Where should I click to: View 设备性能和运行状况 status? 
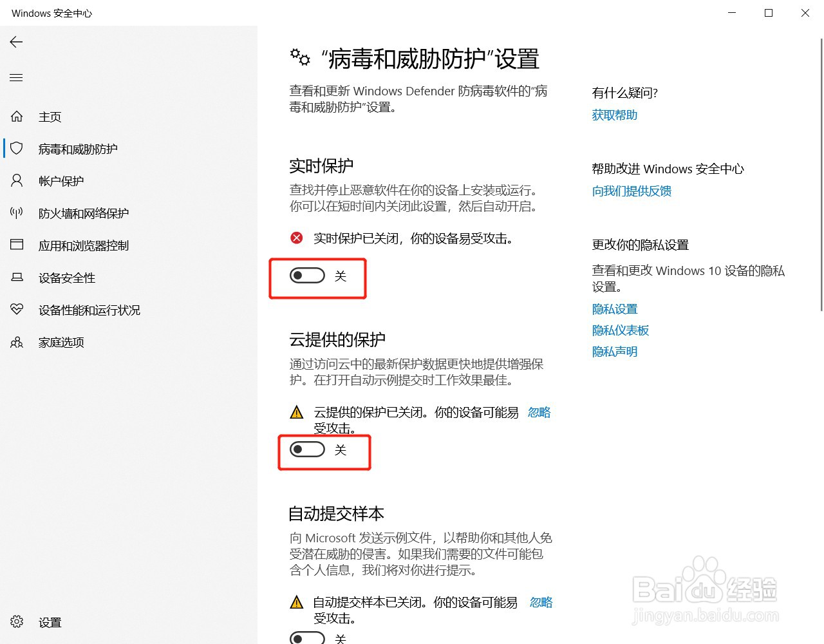coord(89,310)
